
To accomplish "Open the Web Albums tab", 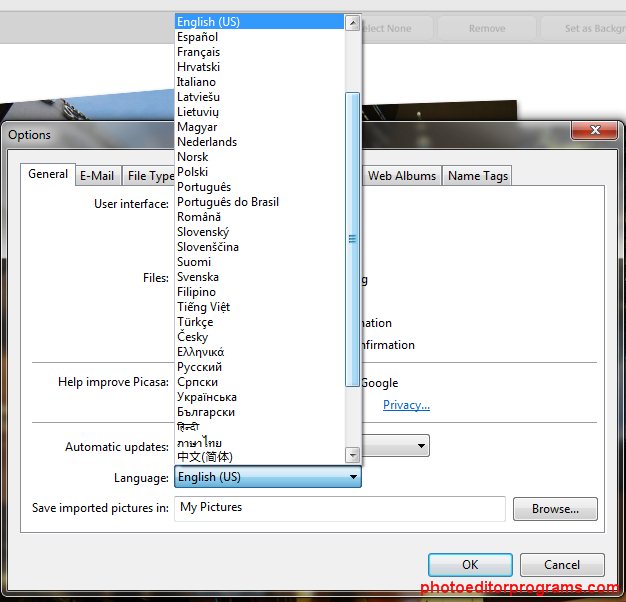I will (x=402, y=176).
